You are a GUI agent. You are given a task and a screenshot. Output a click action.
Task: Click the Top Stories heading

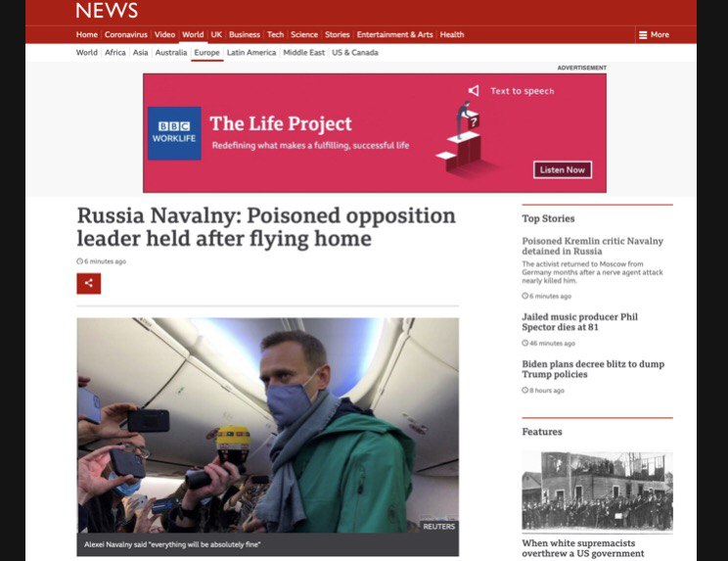point(548,218)
